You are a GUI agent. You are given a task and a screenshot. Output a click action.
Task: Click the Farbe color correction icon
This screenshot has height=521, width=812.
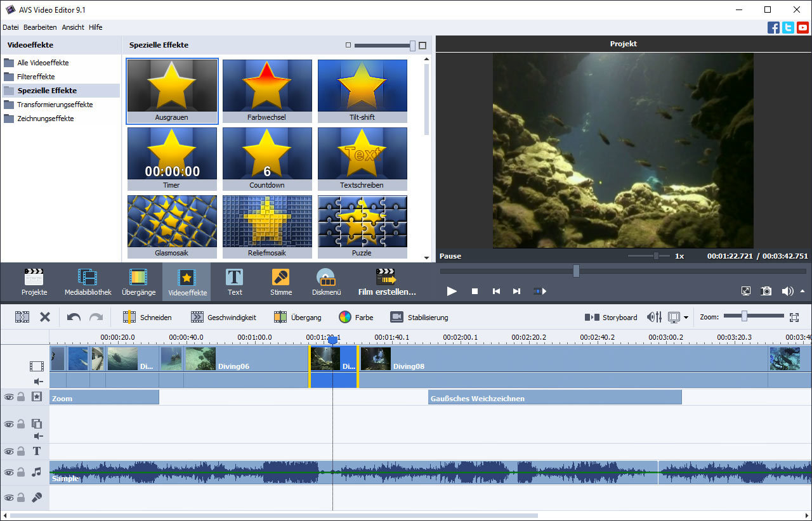click(345, 317)
